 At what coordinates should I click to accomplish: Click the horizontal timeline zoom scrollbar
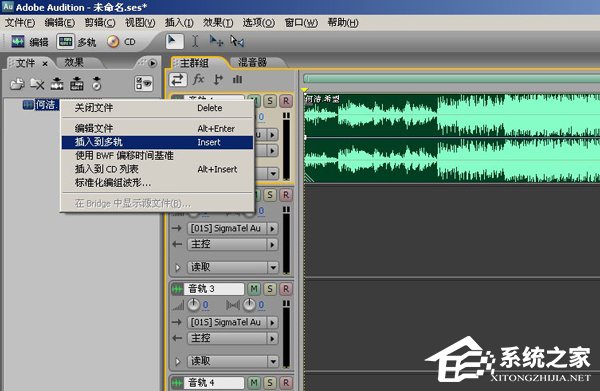coord(452,79)
